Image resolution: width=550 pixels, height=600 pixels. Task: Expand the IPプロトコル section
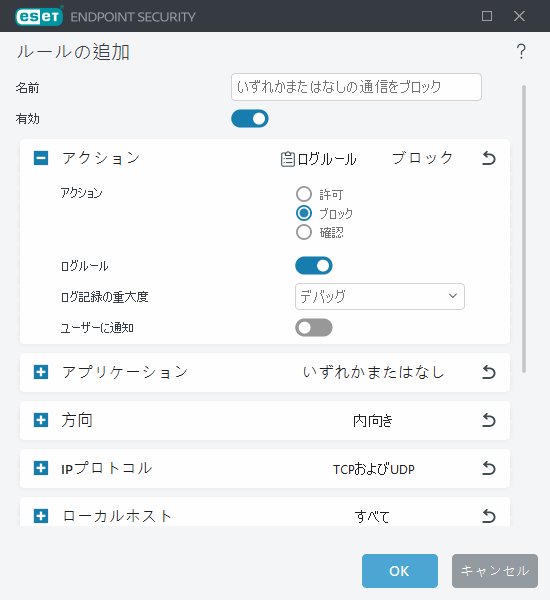coord(41,468)
